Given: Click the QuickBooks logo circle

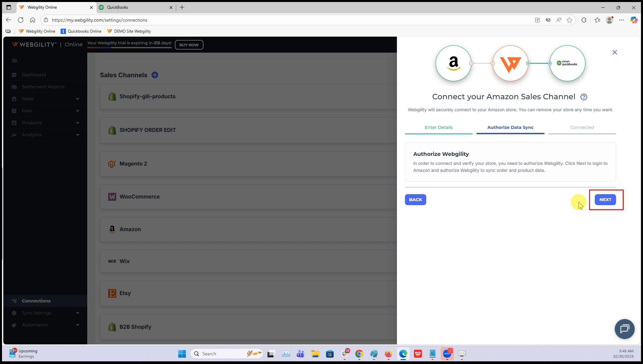Looking at the screenshot, I should (567, 63).
